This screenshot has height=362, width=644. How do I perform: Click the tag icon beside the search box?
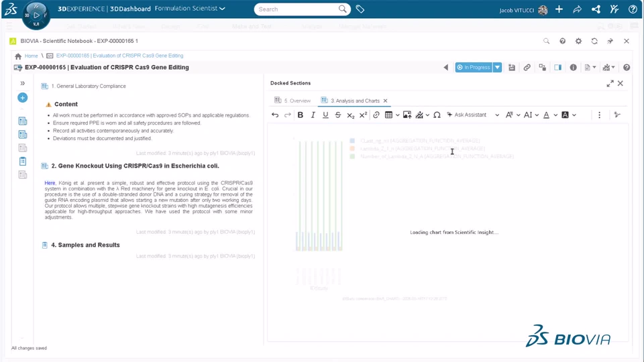(x=360, y=9)
